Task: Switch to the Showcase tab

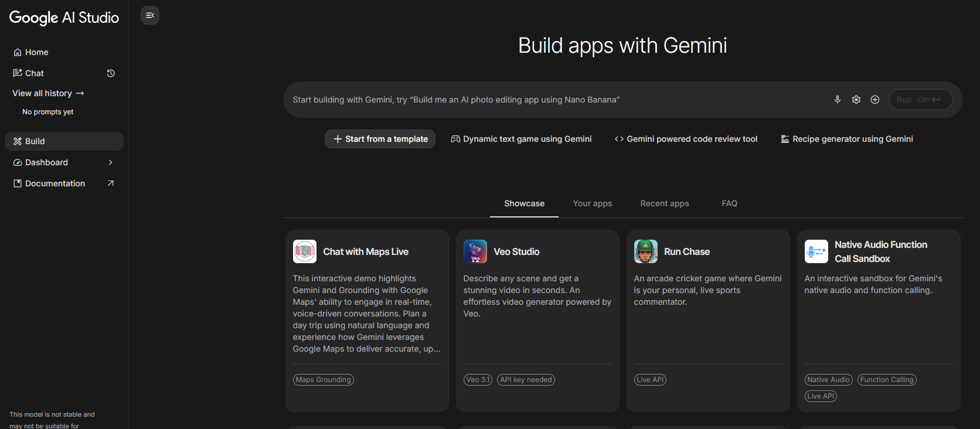Action: pyautogui.click(x=524, y=203)
